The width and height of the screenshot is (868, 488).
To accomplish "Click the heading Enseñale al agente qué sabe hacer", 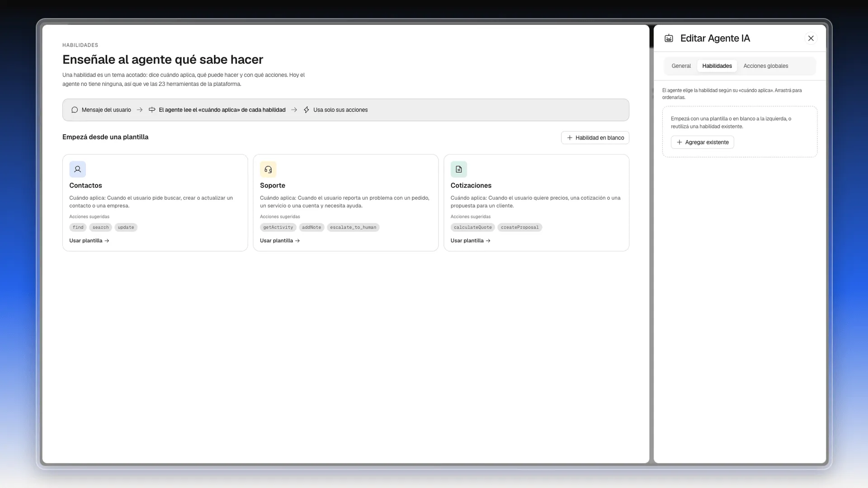I will click(163, 60).
